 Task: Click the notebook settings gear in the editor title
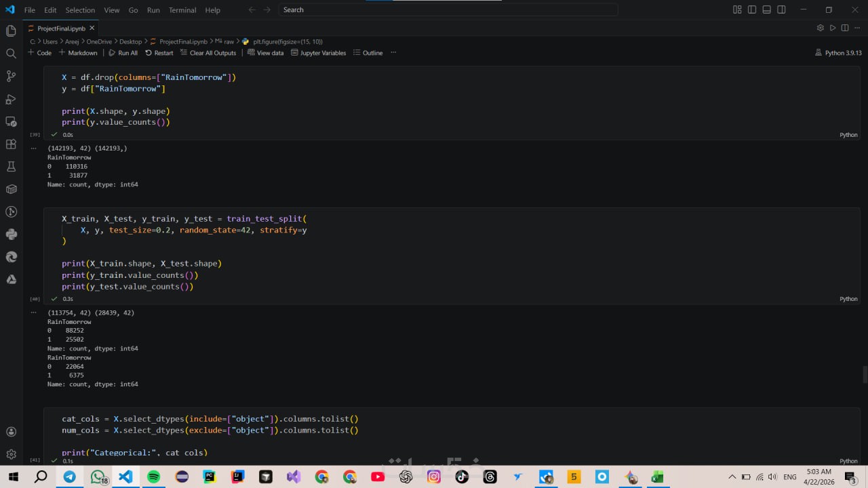(x=821, y=28)
